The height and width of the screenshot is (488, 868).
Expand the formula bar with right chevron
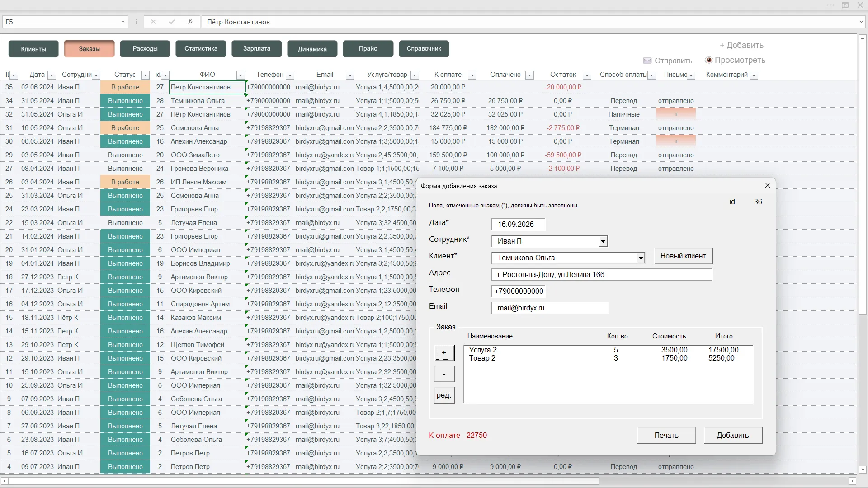pos(861,22)
